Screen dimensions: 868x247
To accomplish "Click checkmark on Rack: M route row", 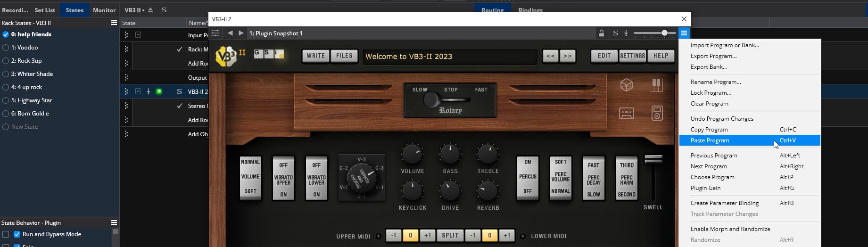I will click(x=179, y=49).
